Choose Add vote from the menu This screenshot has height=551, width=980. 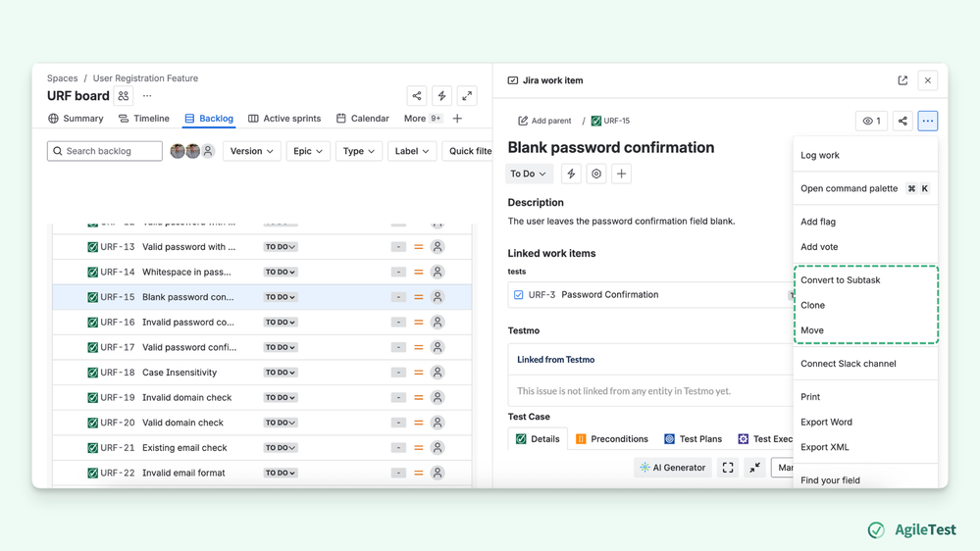click(x=865, y=247)
